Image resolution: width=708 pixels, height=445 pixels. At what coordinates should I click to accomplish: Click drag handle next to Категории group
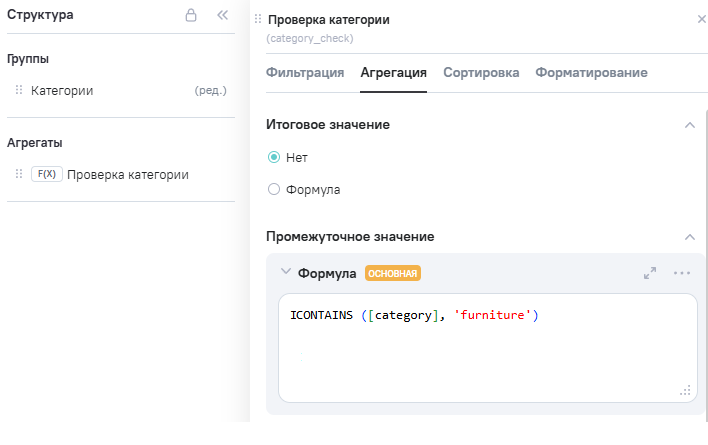coord(19,90)
